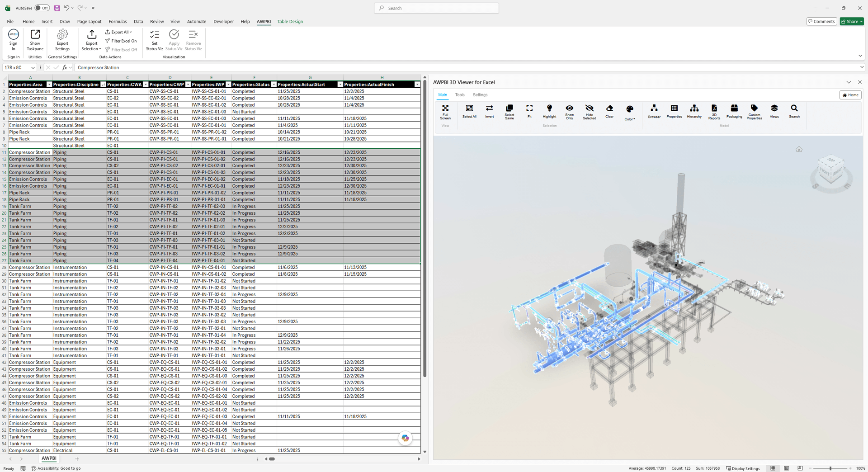Hide Selected elements in viewer

(590, 112)
